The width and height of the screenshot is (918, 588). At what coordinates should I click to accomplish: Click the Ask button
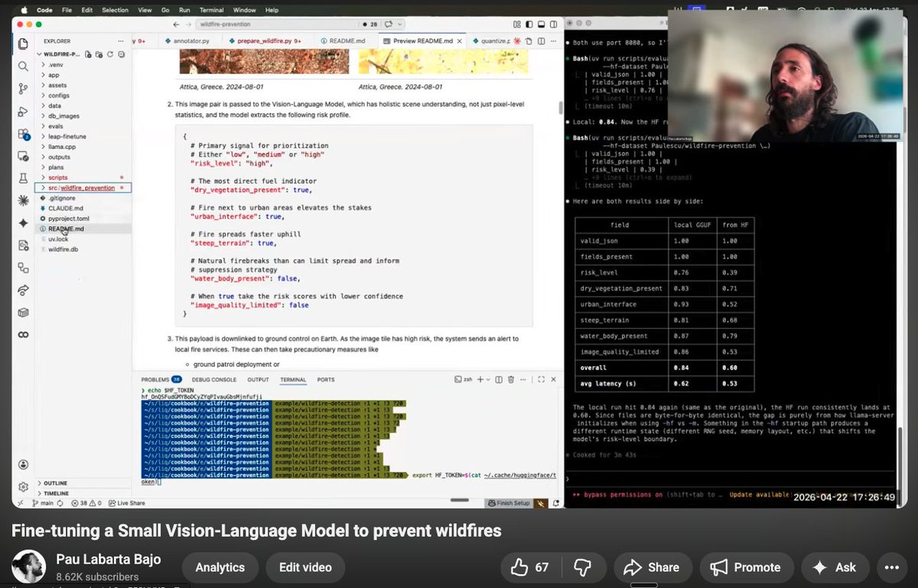[x=835, y=567]
